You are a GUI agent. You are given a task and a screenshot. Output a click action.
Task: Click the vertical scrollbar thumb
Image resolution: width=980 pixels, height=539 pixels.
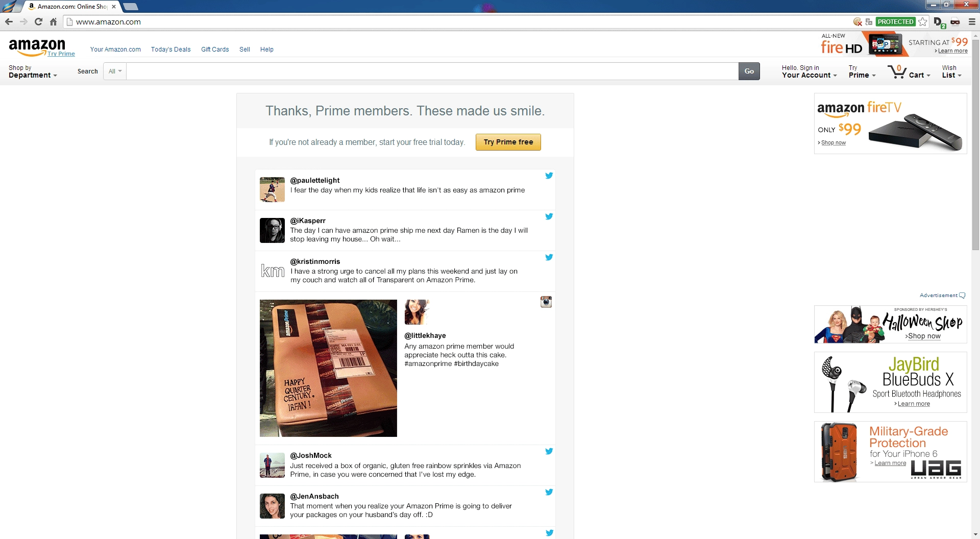click(x=975, y=144)
